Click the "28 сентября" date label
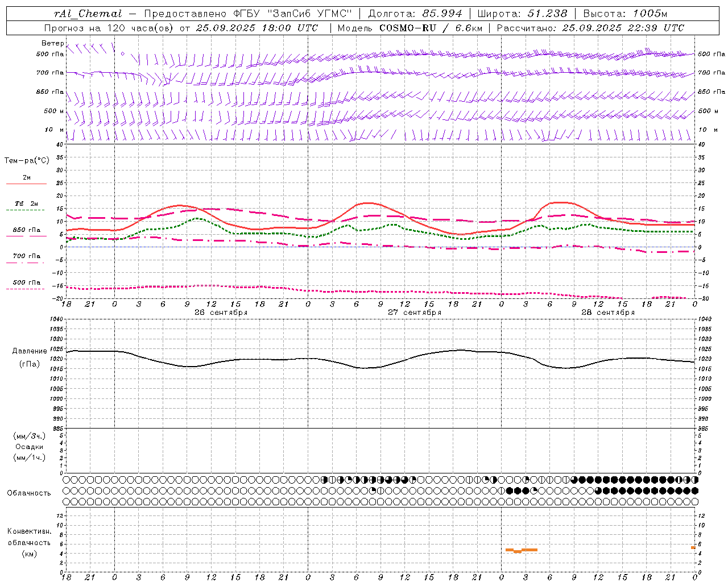Screen dimensions: 728x582 608,313
